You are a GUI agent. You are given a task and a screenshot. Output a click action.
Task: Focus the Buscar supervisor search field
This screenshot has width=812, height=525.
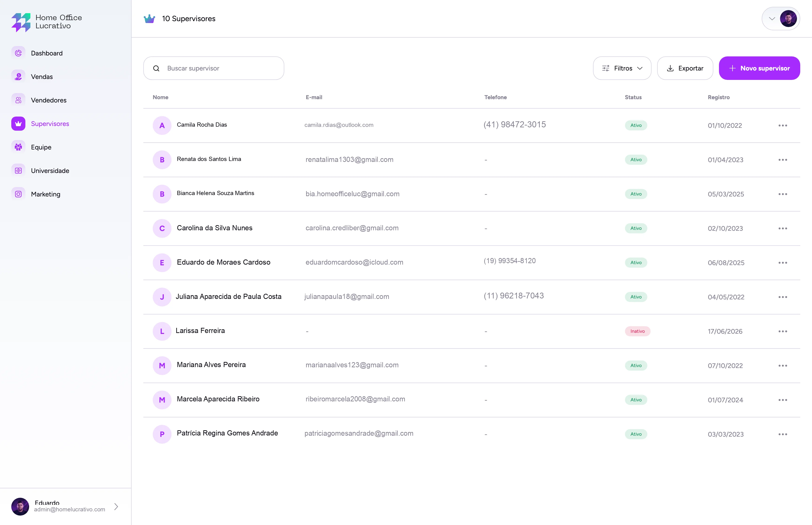tap(214, 68)
